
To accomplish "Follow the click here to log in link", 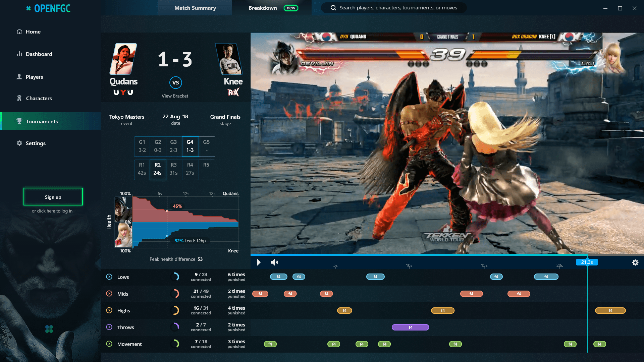I will pos(55,211).
